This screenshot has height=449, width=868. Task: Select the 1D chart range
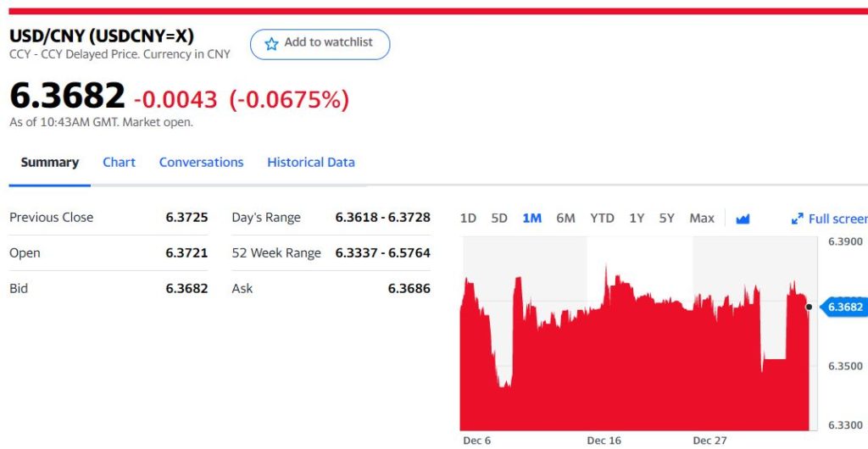click(x=468, y=219)
